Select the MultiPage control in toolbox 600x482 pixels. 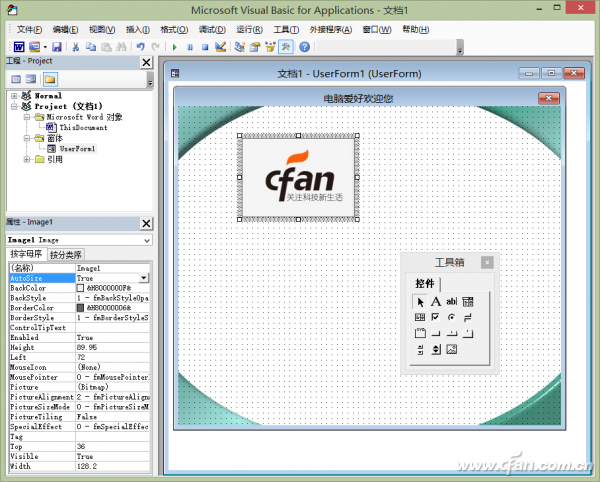point(468,333)
